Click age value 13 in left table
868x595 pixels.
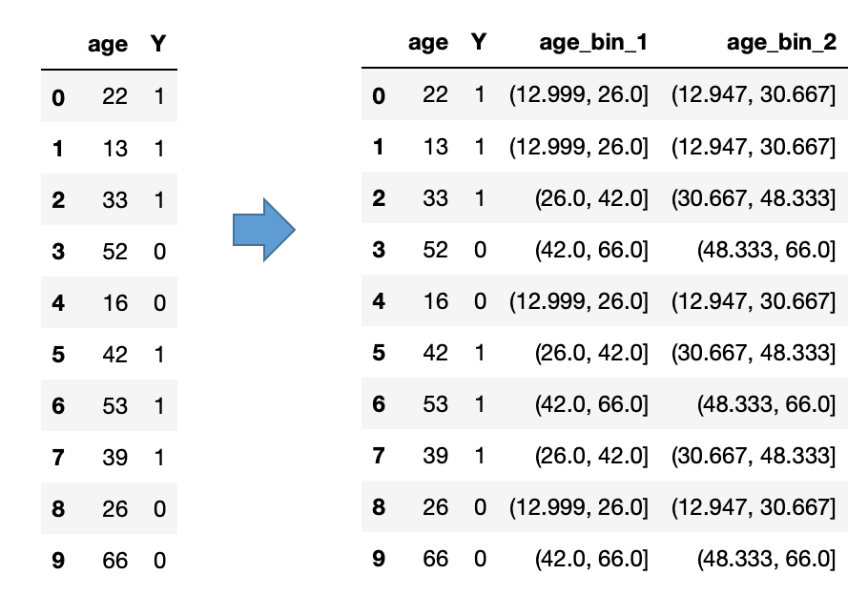tap(114, 149)
